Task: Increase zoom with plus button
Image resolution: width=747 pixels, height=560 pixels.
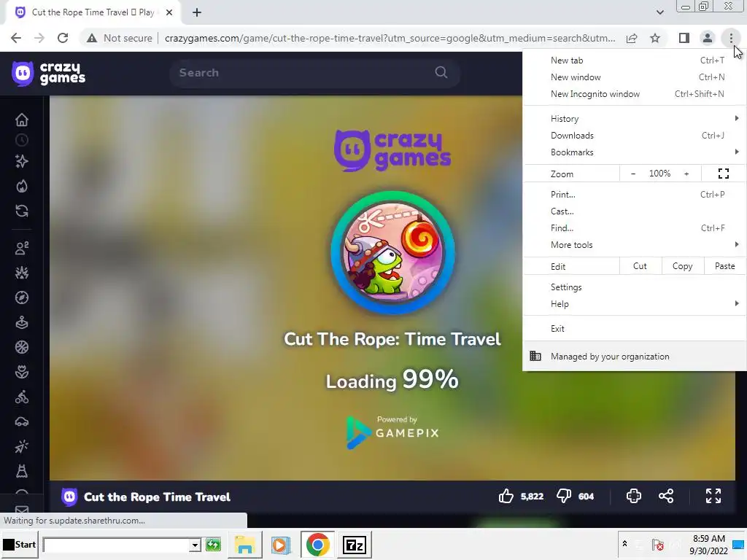Action: point(686,174)
